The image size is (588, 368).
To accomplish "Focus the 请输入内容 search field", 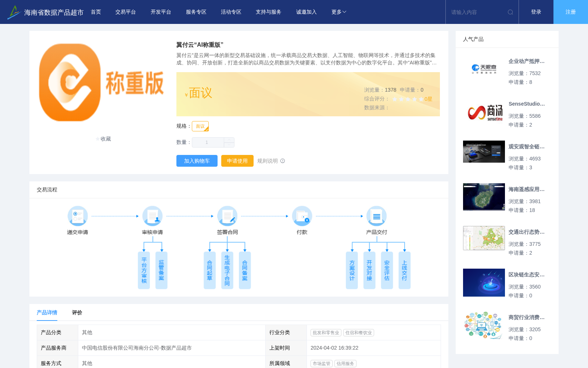I will 478,12.
